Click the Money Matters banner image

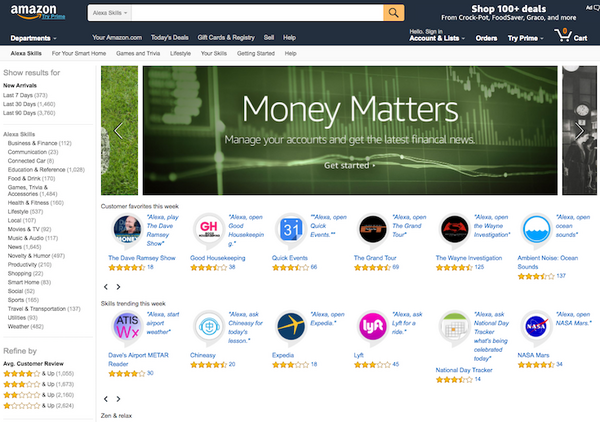pyautogui.click(x=350, y=130)
